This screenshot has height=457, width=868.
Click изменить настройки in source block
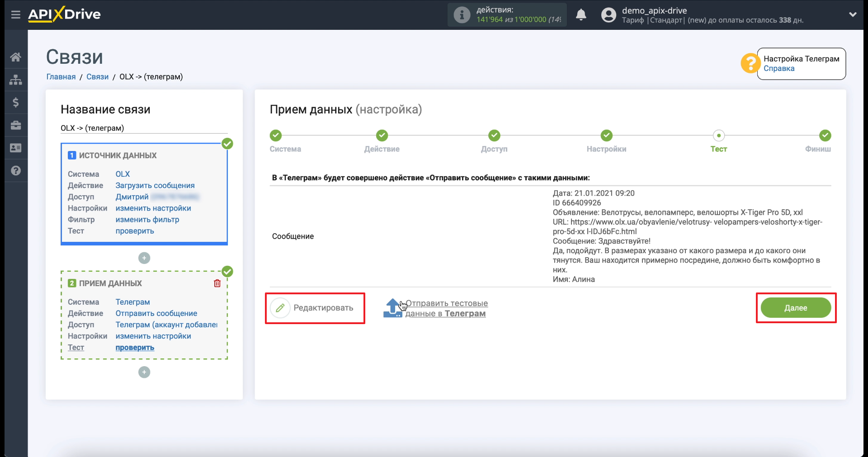pyautogui.click(x=153, y=208)
